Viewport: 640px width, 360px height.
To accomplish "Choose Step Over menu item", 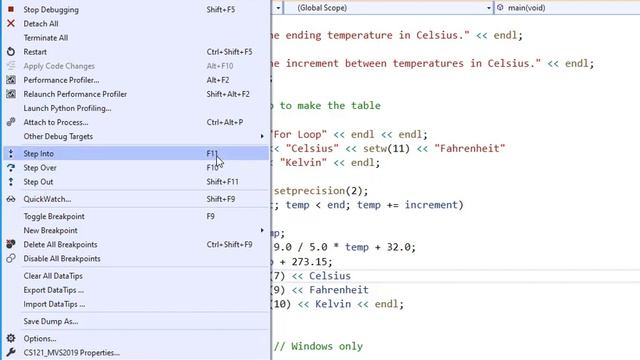I will [x=136, y=168].
